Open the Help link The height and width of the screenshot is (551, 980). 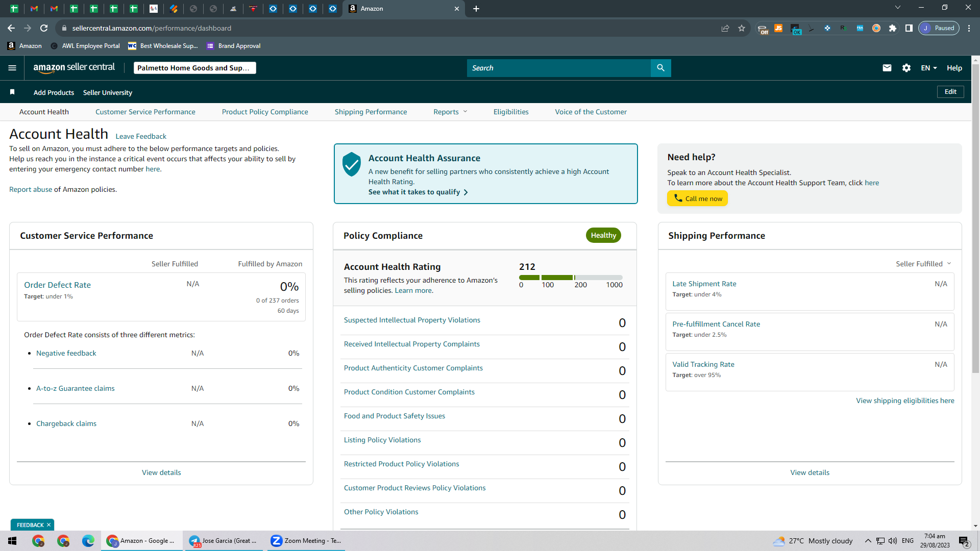point(954,68)
